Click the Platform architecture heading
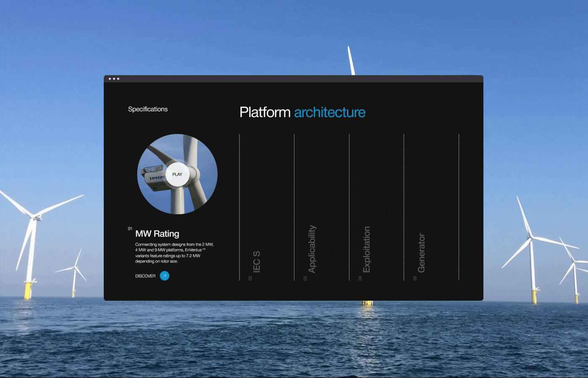588x378 pixels. tap(302, 112)
